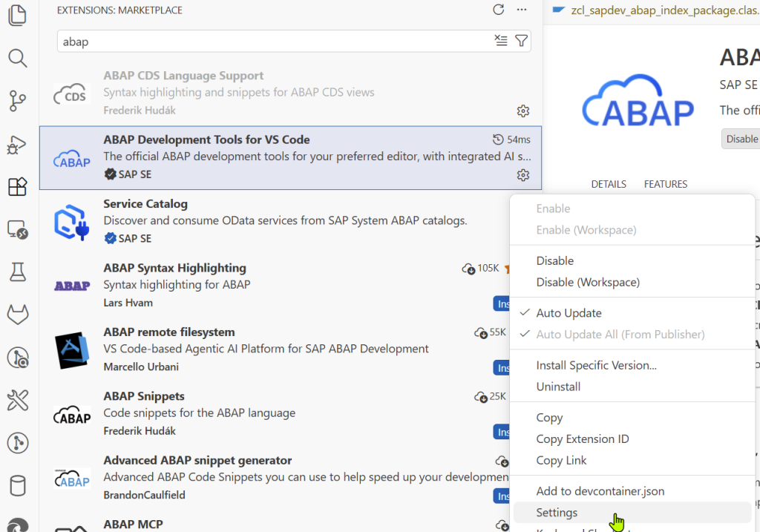
Task: Click Service Catalog extension logo
Action: coord(72,222)
